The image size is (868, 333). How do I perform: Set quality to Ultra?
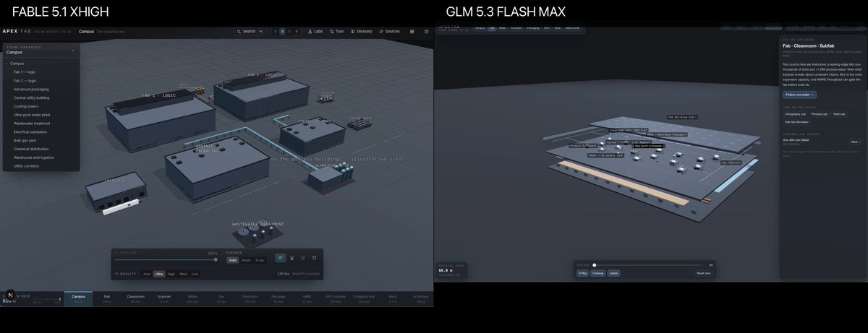159,274
